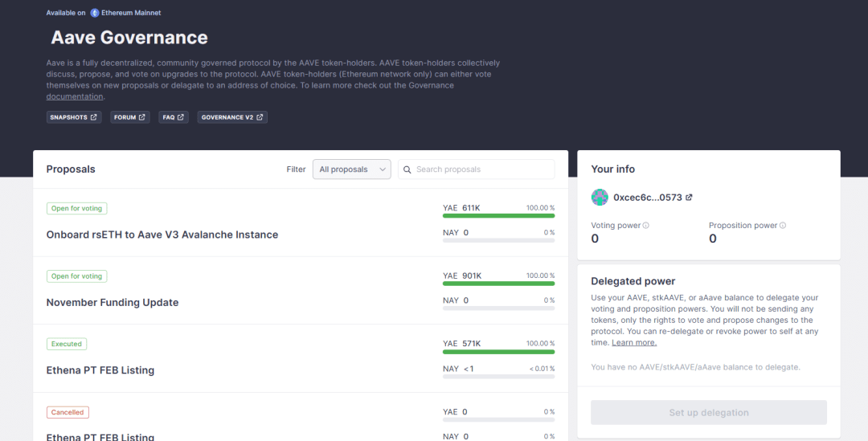The height and width of the screenshot is (441, 868).
Task: Open the November Funding Update proposal
Action: (x=113, y=303)
